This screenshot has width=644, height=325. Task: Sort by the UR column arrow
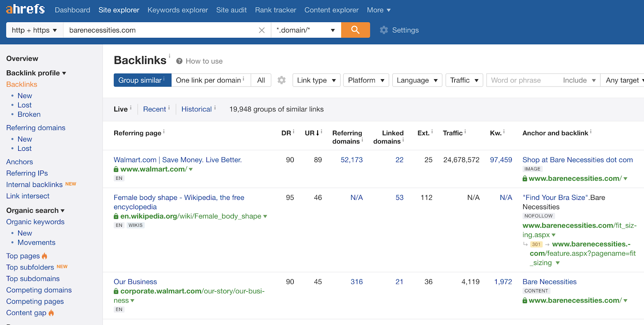[318, 133]
